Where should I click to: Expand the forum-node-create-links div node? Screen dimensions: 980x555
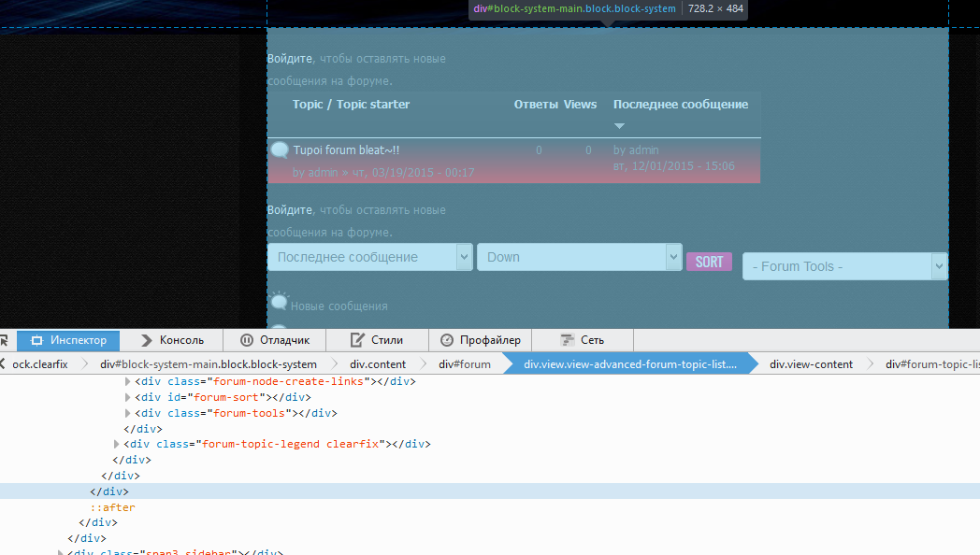coord(127,381)
